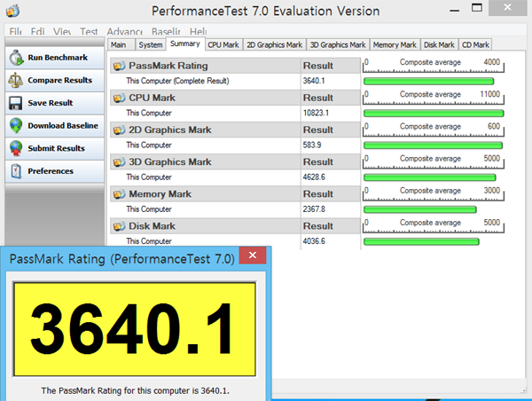Click the 3D Graphics Mark green bar

point(429,177)
